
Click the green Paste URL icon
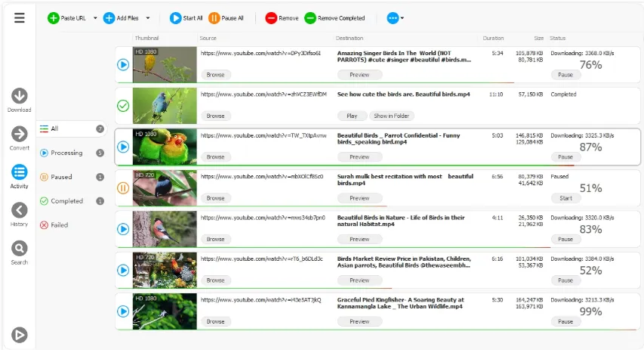pos(54,18)
